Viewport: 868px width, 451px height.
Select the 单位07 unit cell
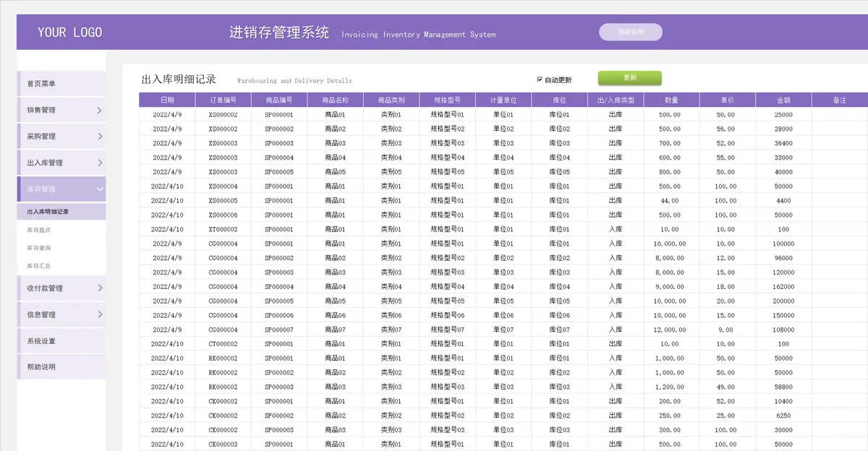(503, 330)
